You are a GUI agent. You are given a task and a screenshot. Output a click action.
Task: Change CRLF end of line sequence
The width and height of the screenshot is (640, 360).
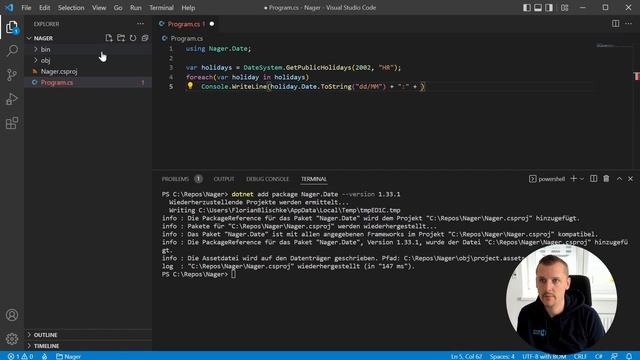580,356
